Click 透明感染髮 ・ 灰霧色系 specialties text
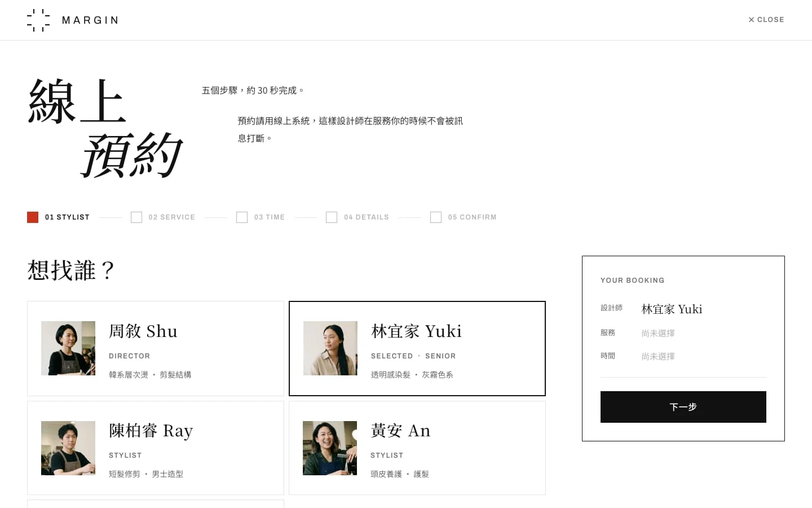812x508 pixels. (x=412, y=375)
